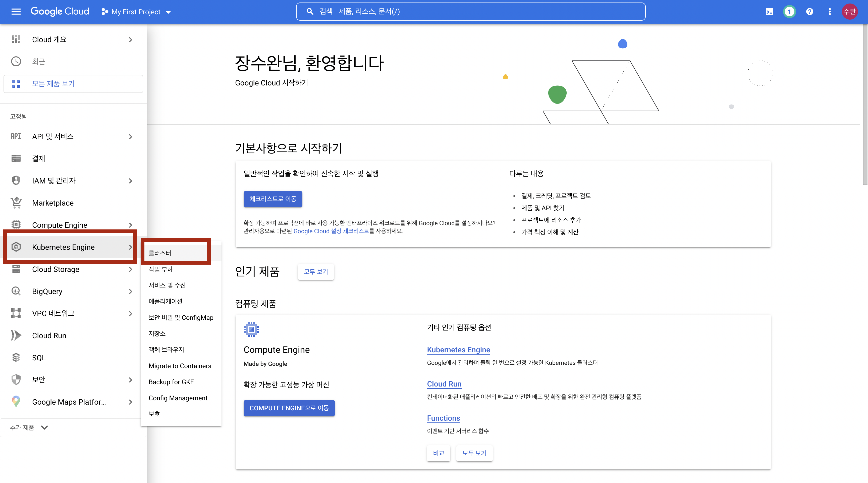Select 객체 브라우저 submenu item

click(181, 350)
